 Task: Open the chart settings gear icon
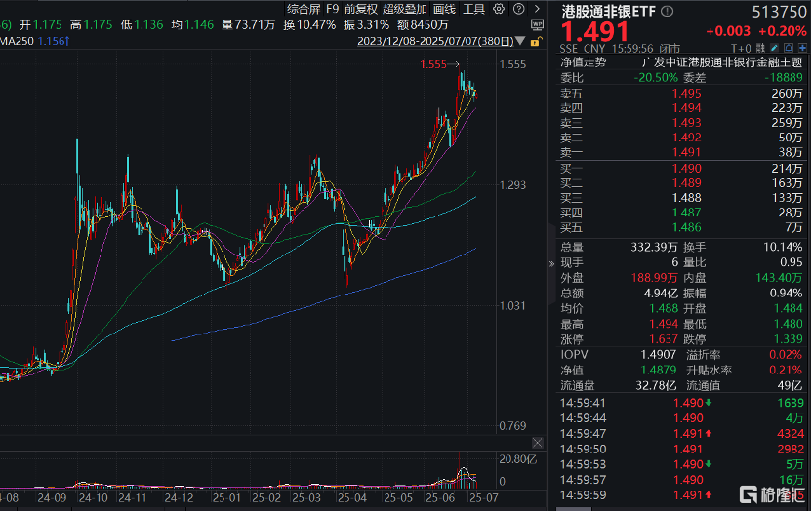click(499, 9)
